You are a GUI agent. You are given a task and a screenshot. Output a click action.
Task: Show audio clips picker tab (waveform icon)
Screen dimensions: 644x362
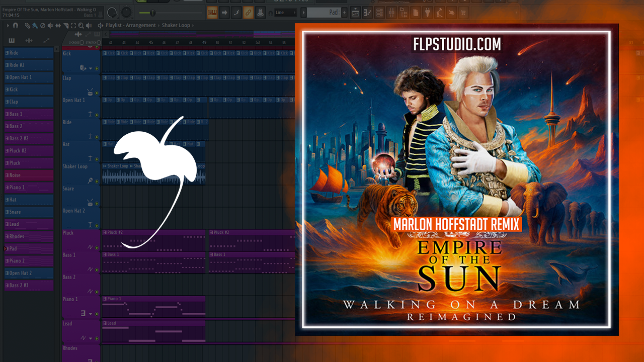click(x=29, y=40)
